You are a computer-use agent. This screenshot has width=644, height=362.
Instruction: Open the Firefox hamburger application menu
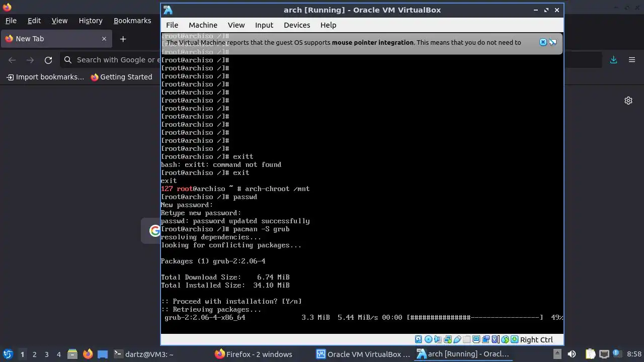(x=632, y=60)
